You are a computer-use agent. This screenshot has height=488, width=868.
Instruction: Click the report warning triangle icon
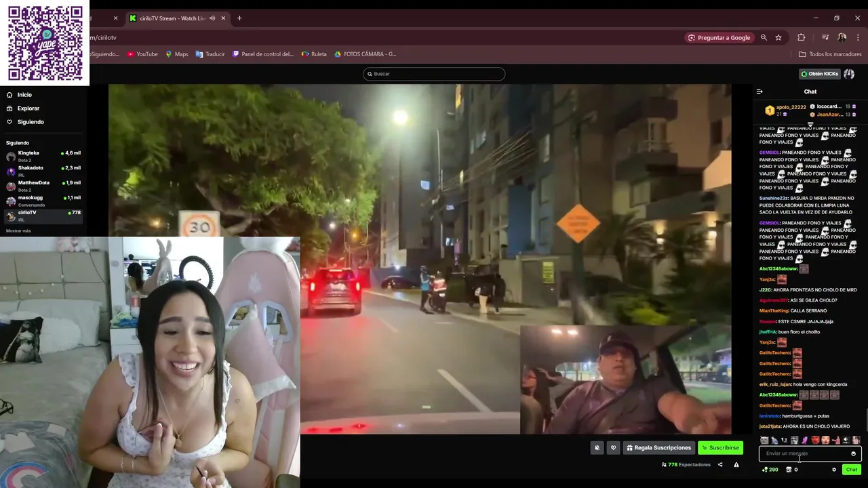736,465
